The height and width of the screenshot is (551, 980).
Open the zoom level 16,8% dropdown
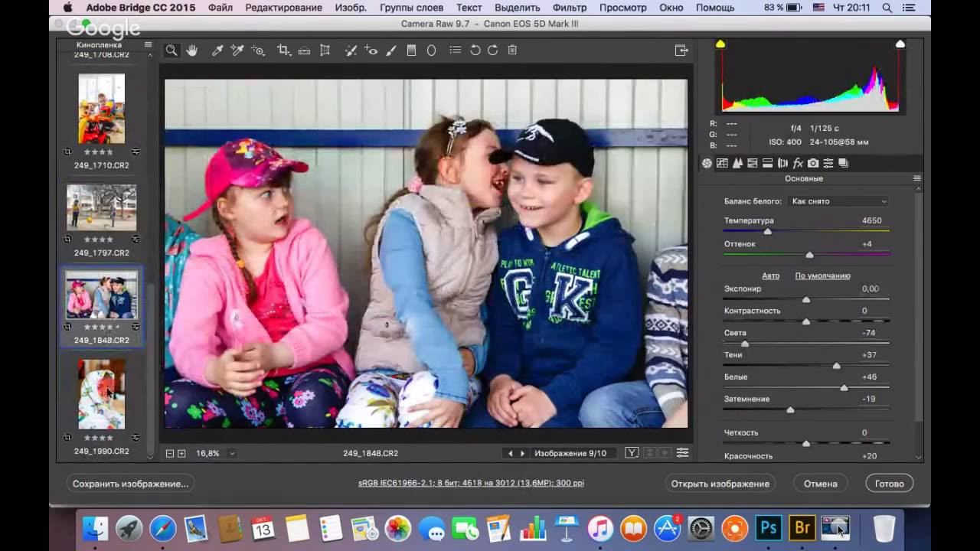point(231,453)
